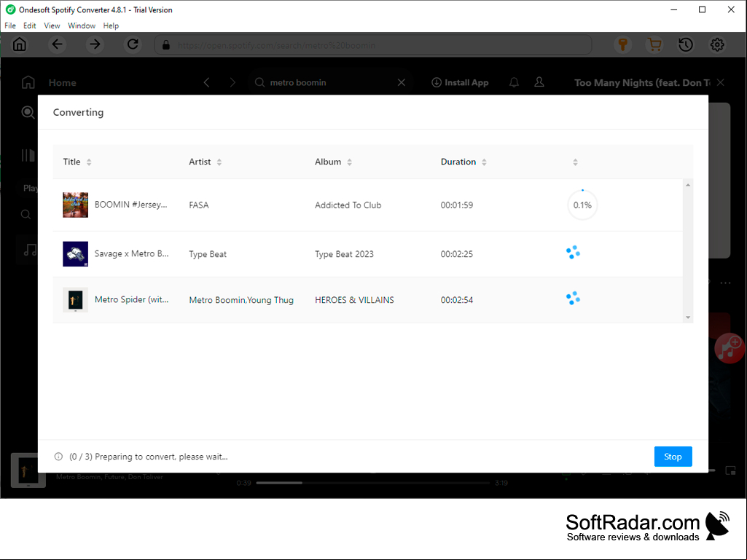Click artist Type Beat
The height and width of the screenshot is (560, 747).
[x=208, y=254]
